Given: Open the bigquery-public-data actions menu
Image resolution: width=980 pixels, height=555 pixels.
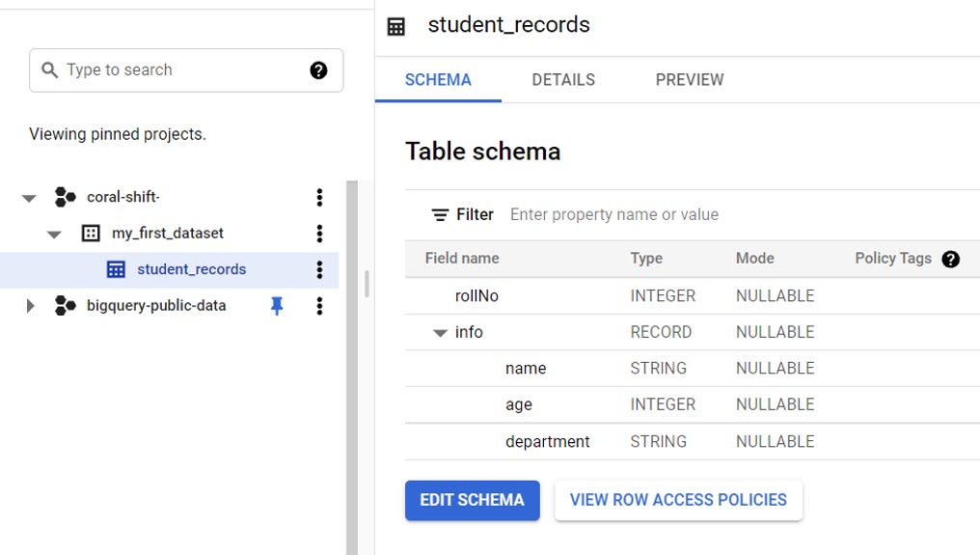Looking at the screenshot, I should click(319, 306).
